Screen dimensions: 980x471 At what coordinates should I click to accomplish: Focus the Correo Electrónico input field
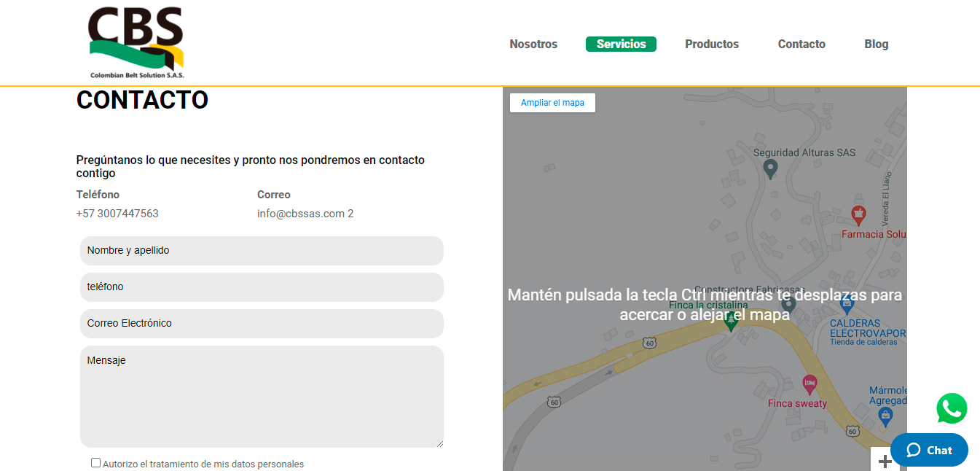pyautogui.click(x=262, y=324)
